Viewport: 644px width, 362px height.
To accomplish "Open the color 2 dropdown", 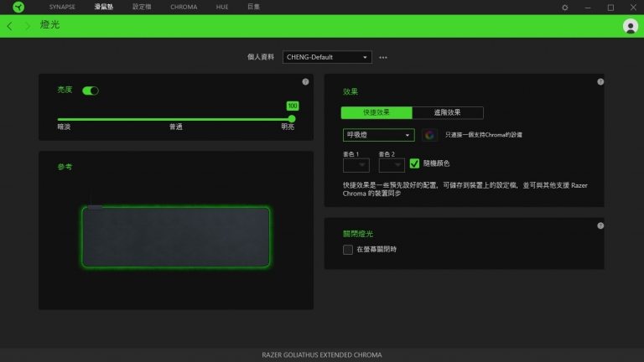I will click(x=392, y=165).
